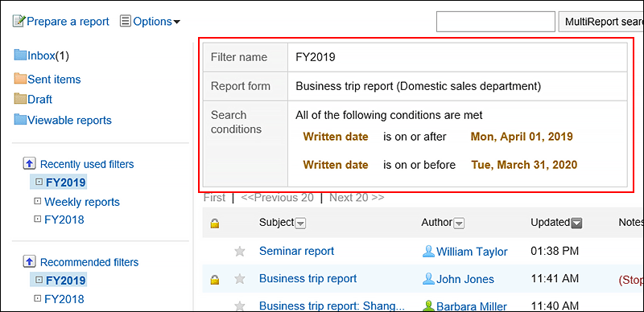Click John Jones' user icon
644x312 pixels.
(x=428, y=279)
